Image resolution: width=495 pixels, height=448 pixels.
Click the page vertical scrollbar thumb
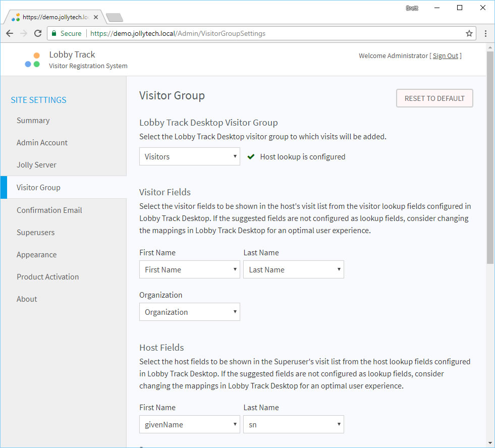pos(490,157)
